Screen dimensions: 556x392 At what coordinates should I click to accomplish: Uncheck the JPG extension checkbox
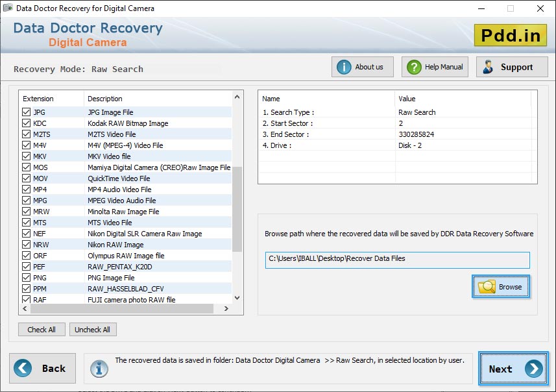(26, 112)
